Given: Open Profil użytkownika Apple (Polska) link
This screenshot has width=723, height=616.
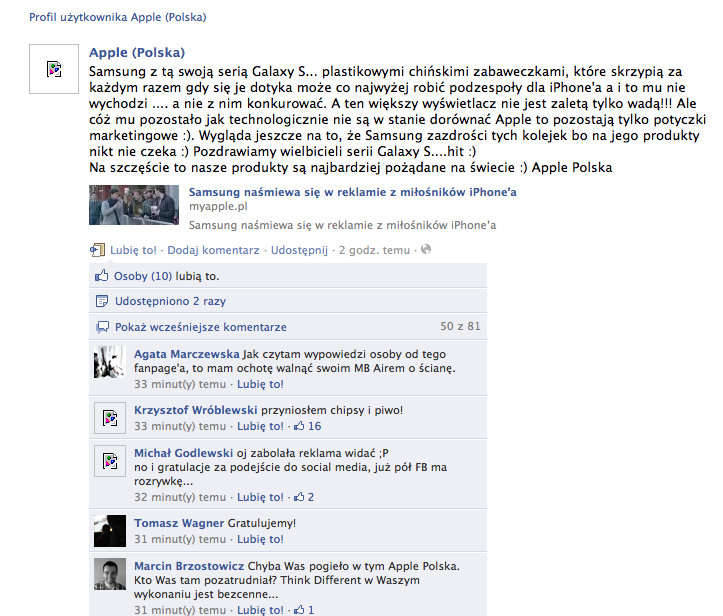Looking at the screenshot, I should click(x=118, y=17).
